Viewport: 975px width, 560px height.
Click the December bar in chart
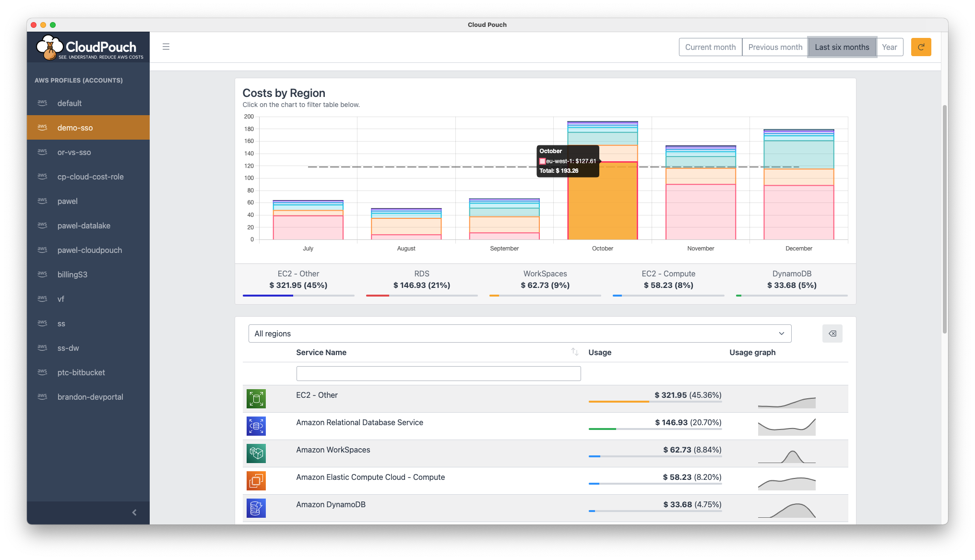798,202
